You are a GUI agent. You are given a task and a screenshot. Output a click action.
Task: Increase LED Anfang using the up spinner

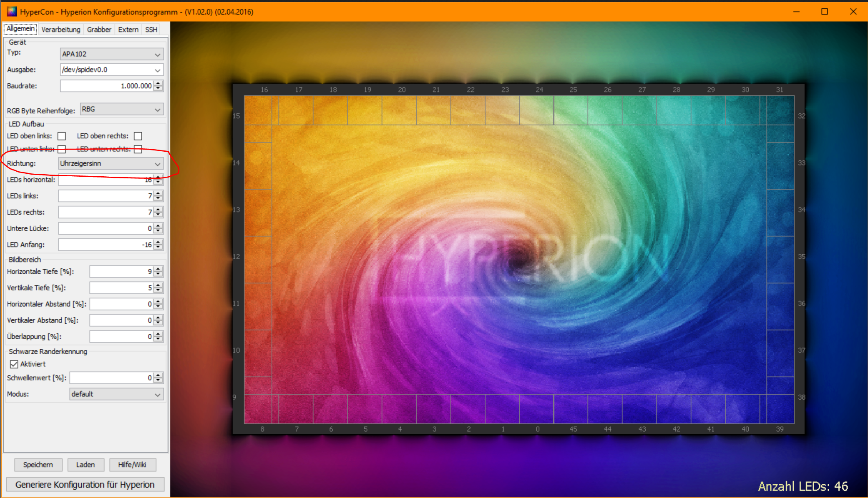coord(158,242)
